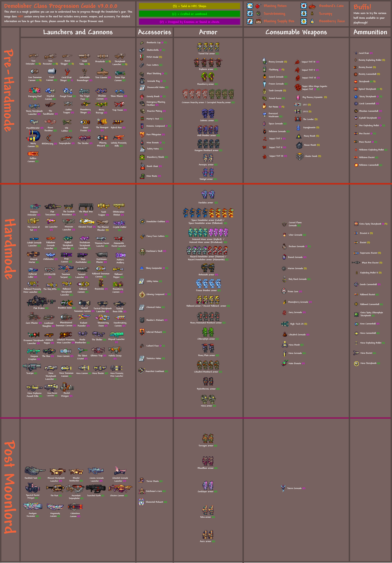This screenshot has height=563, width=392.
Task: Click the Dutchman's Skull accessory icon
Action: (142, 251)
